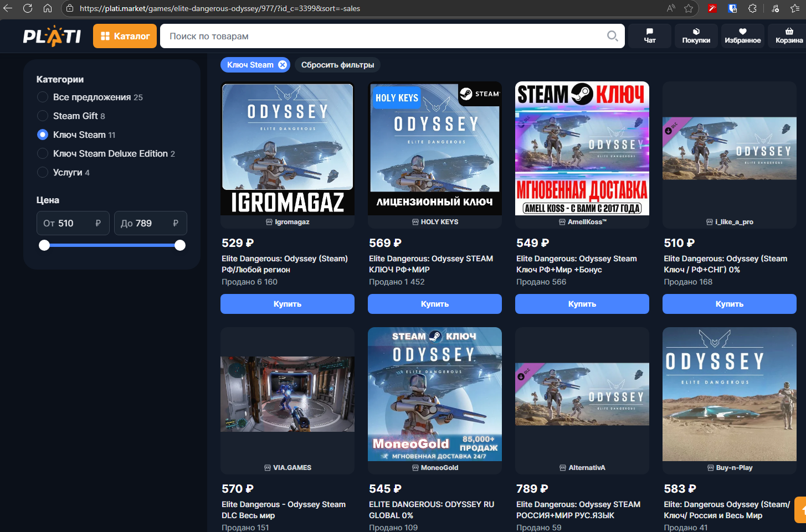Open Чат from the site header

tap(650, 36)
